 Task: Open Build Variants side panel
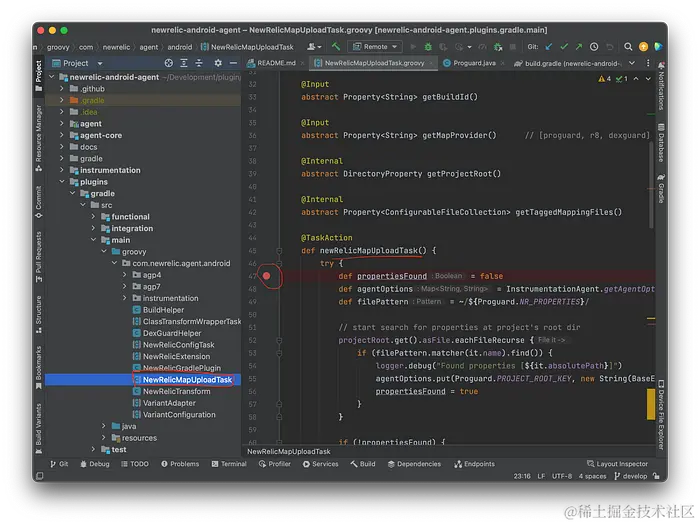[39, 429]
